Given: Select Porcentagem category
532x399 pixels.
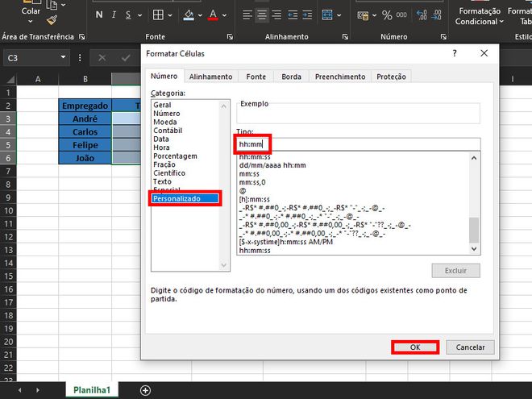Looking at the screenshot, I should coord(175,156).
